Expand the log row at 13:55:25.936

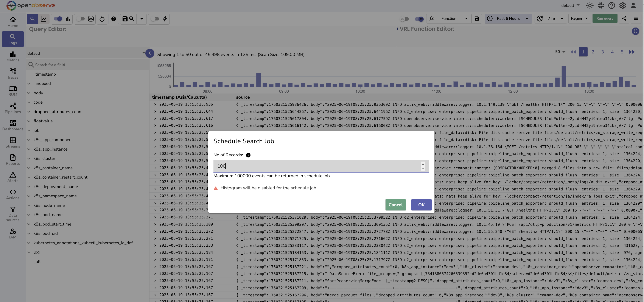155,104
